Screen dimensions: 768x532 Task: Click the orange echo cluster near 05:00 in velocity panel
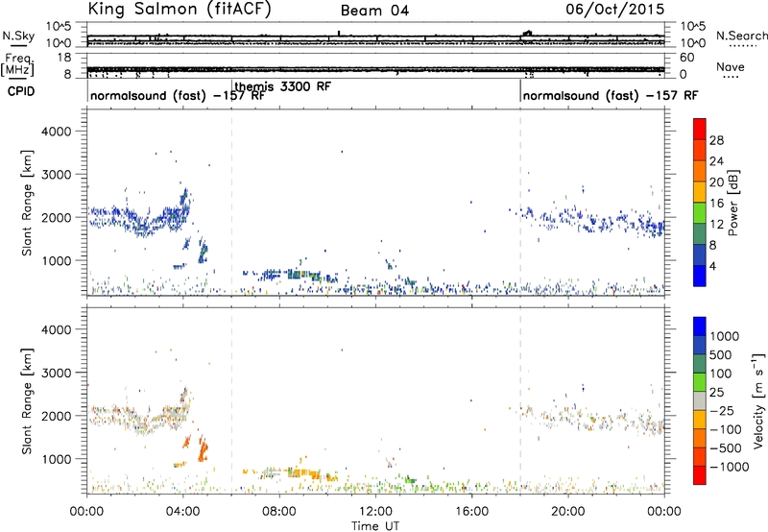click(x=203, y=449)
